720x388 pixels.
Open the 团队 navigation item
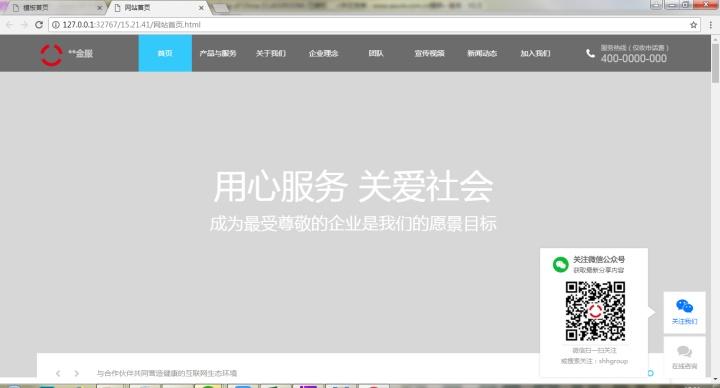(376, 53)
